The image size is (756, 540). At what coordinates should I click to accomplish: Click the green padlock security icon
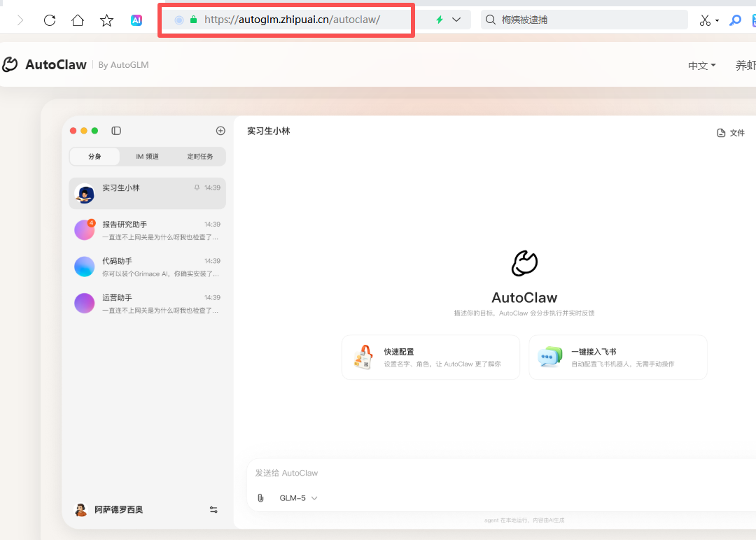pyautogui.click(x=193, y=20)
